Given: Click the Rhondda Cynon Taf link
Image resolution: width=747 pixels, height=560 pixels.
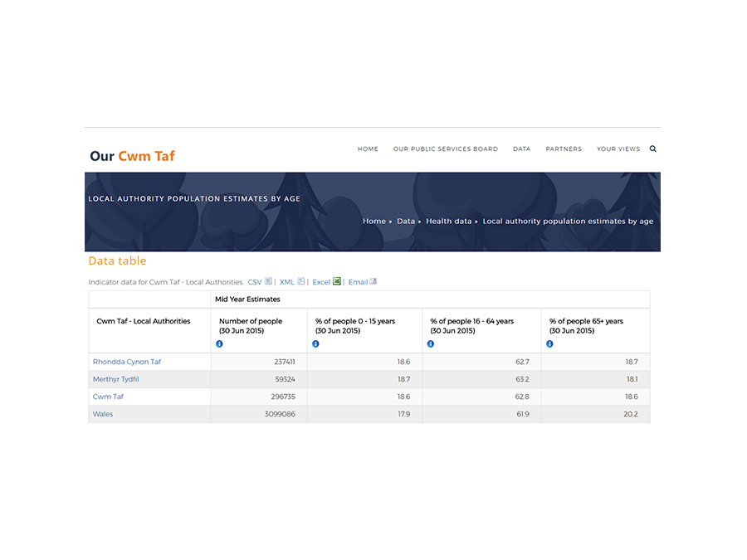Looking at the screenshot, I should coord(127,362).
